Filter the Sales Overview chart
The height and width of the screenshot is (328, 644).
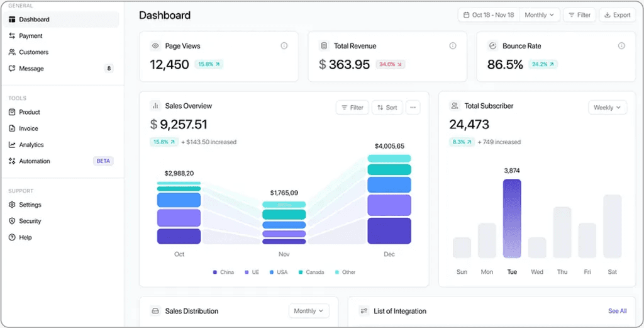click(352, 108)
